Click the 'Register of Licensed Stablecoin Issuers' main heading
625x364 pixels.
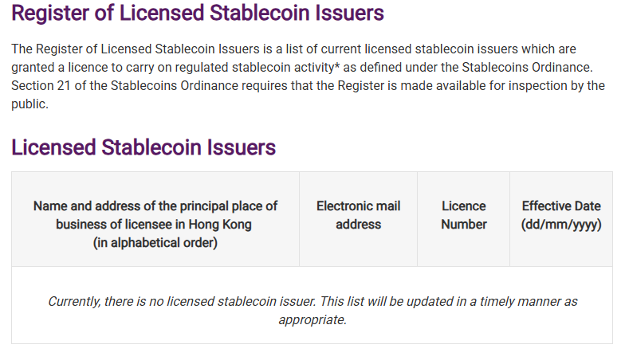pos(198,13)
